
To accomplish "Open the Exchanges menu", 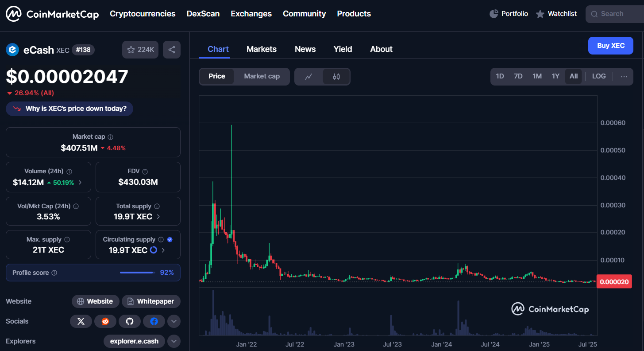I will pos(251,14).
